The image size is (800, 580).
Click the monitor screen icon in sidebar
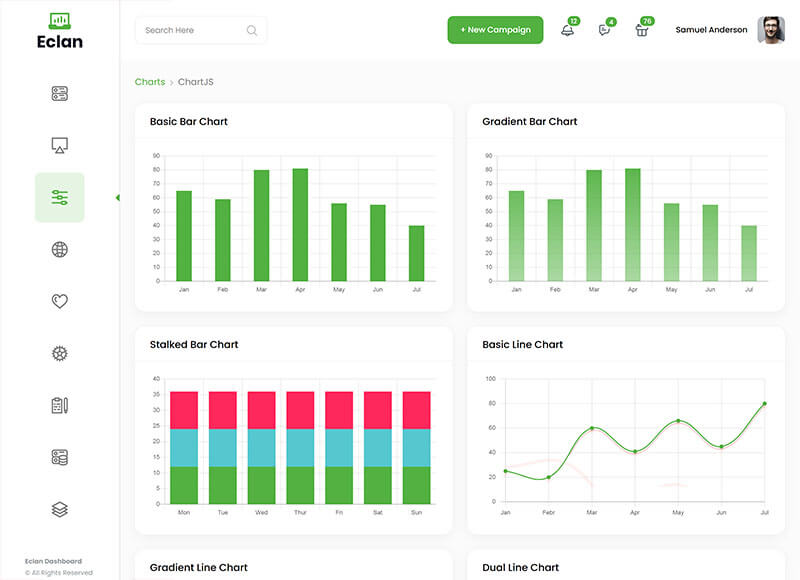59,146
